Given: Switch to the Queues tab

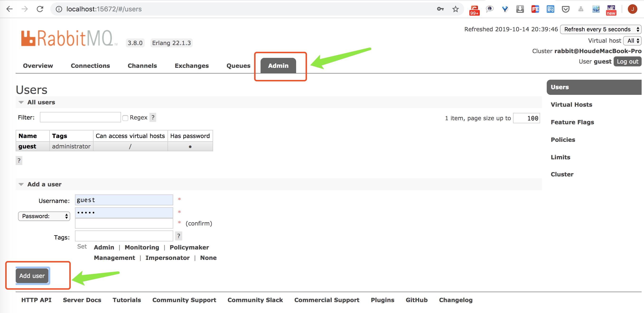Looking at the screenshot, I should point(238,66).
